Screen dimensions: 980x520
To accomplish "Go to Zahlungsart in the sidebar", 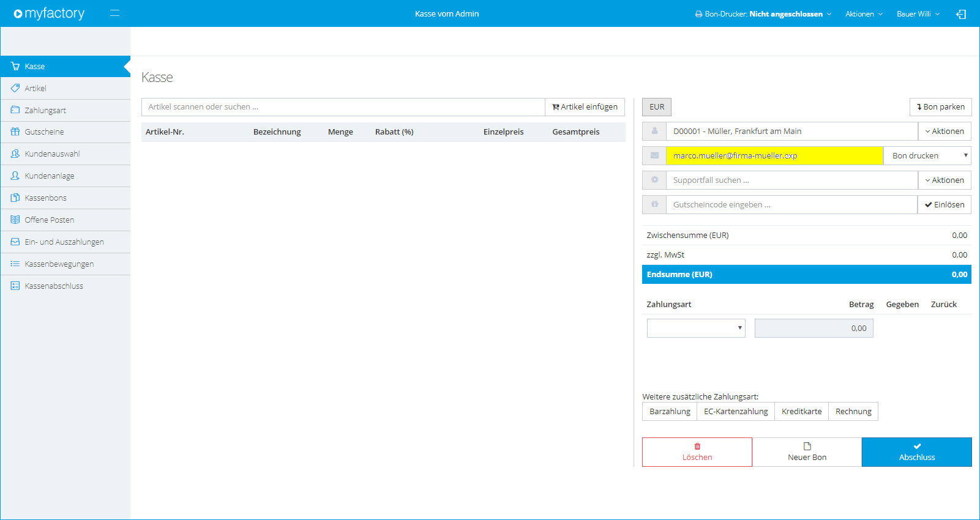I will pos(65,110).
